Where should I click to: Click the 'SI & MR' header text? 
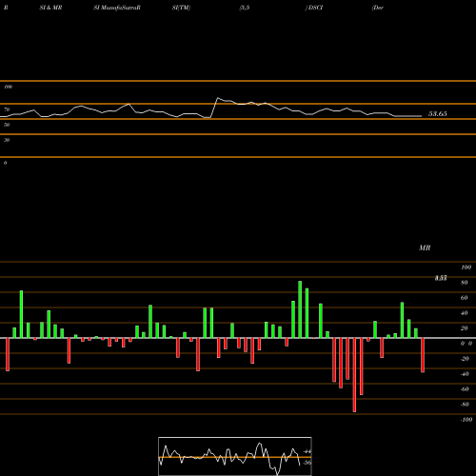(50, 8)
